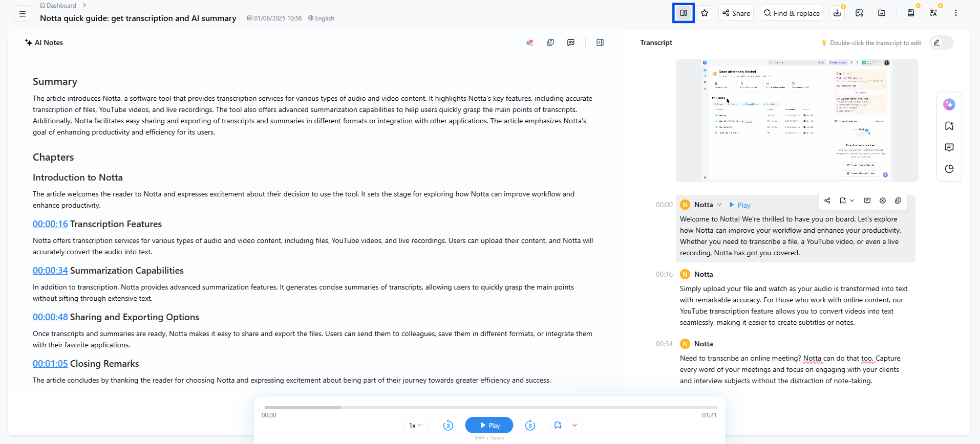Open Find & replace
Image resolution: width=980 pixels, height=444 pixels.
point(792,13)
